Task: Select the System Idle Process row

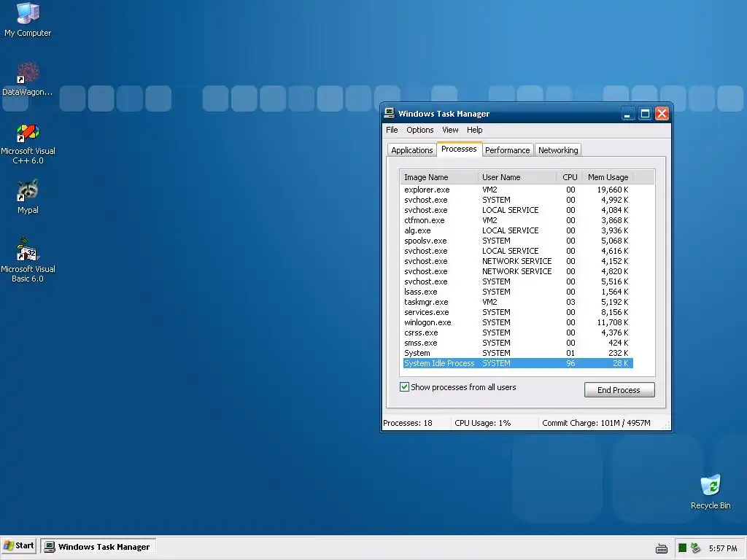Action: pyautogui.click(x=517, y=363)
